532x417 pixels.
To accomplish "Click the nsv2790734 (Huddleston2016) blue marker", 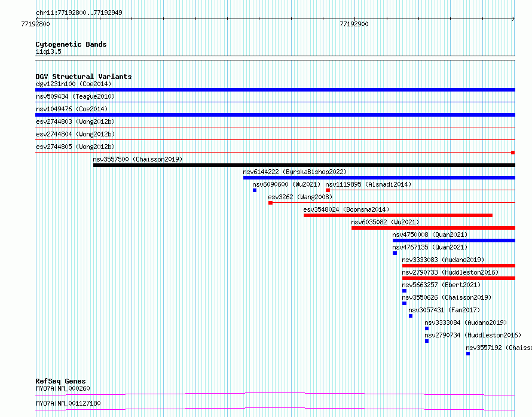I will coord(427,341).
